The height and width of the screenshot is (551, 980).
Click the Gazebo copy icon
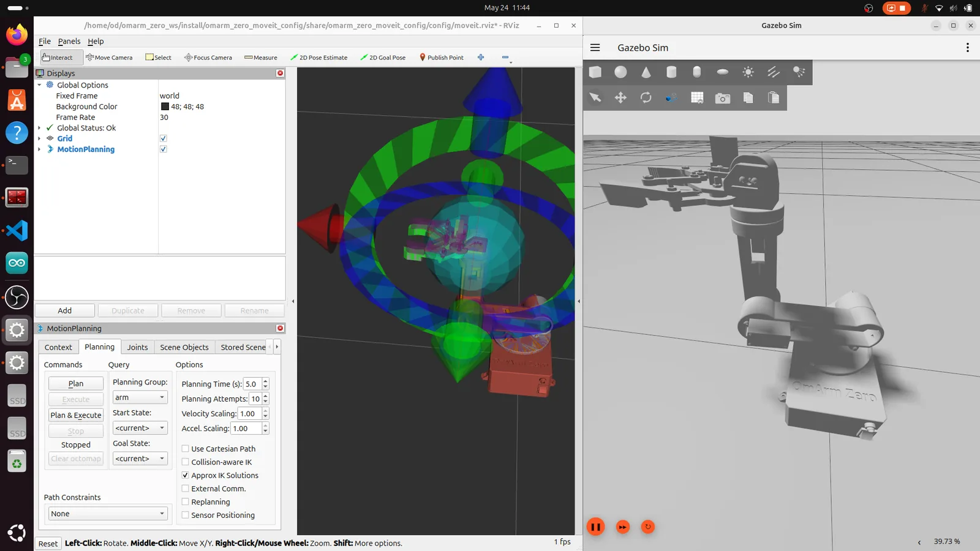click(x=748, y=98)
